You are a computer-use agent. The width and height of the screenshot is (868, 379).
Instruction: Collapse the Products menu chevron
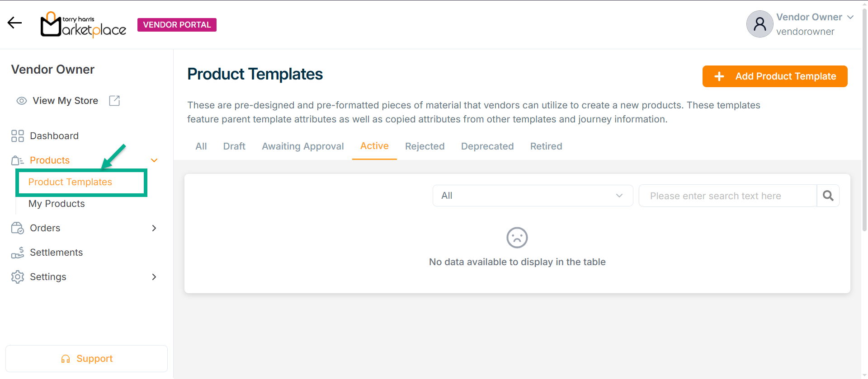[x=154, y=160]
